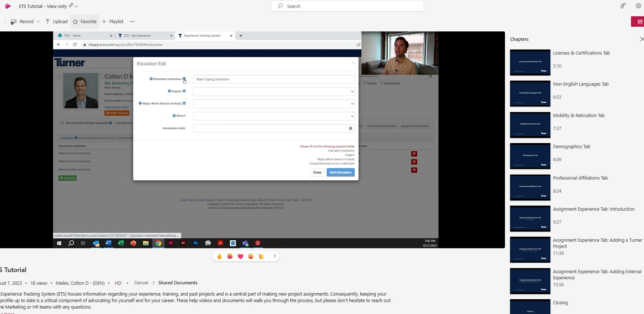The image size is (644, 314).
Task: Open the Degree dropdown
Action: [x=274, y=91]
